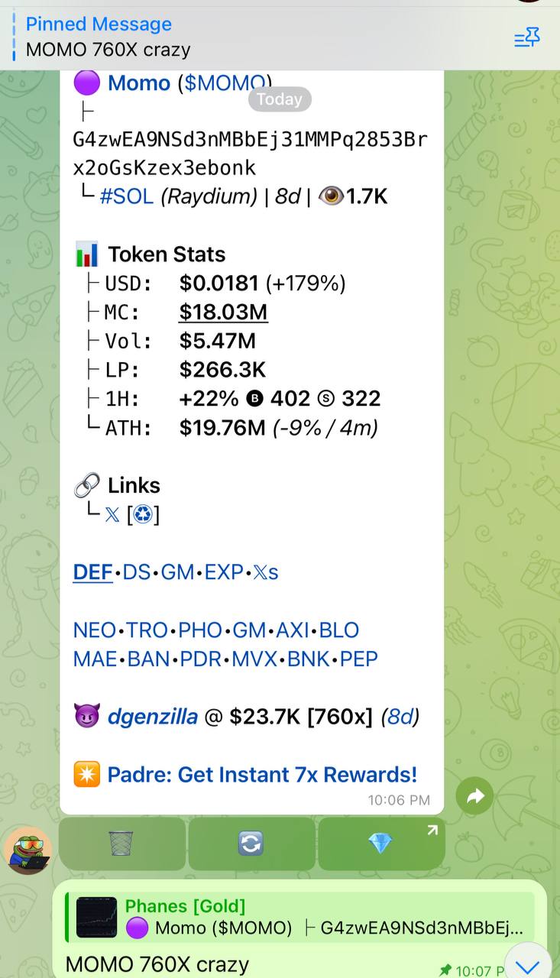Open the $MOMO ticker link
The height and width of the screenshot is (978, 560).
pos(225,83)
